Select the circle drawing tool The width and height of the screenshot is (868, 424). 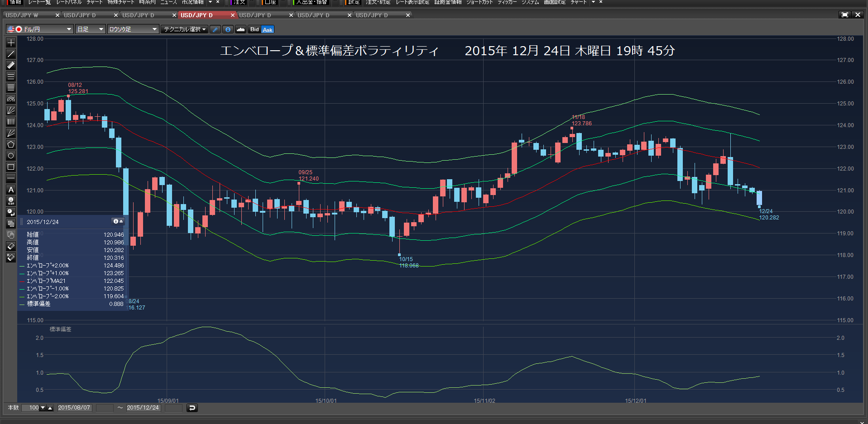tap(11, 156)
